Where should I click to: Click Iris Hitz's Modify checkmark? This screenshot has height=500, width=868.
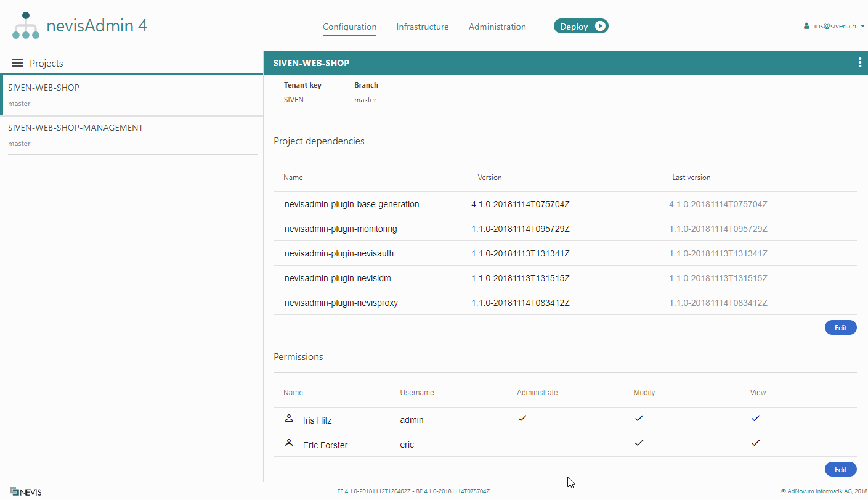(x=639, y=418)
